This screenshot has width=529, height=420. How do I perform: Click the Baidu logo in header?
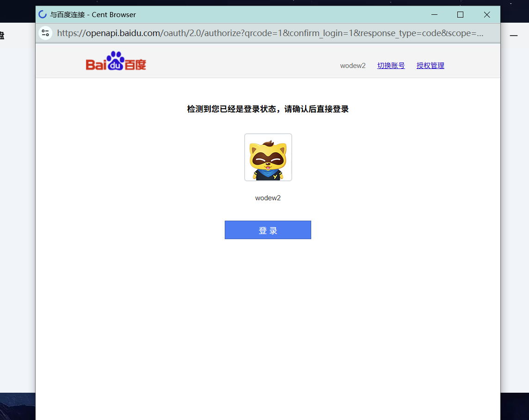(x=116, y=61)
